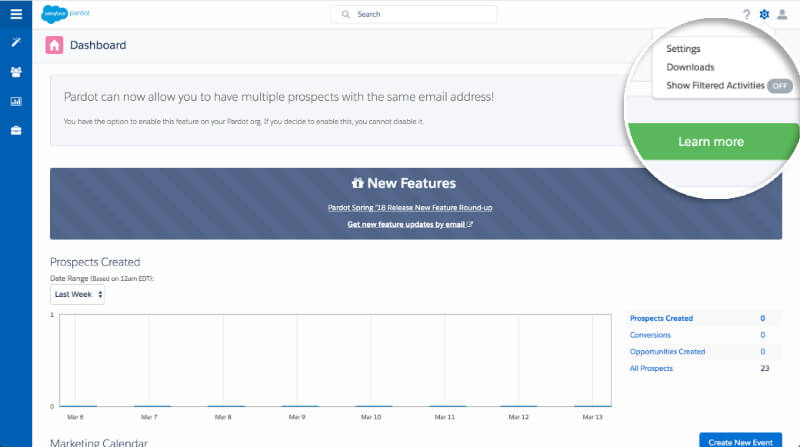Click the magnifier icon in search box
This screenshot has height=447, width=800.
[345, 14]
